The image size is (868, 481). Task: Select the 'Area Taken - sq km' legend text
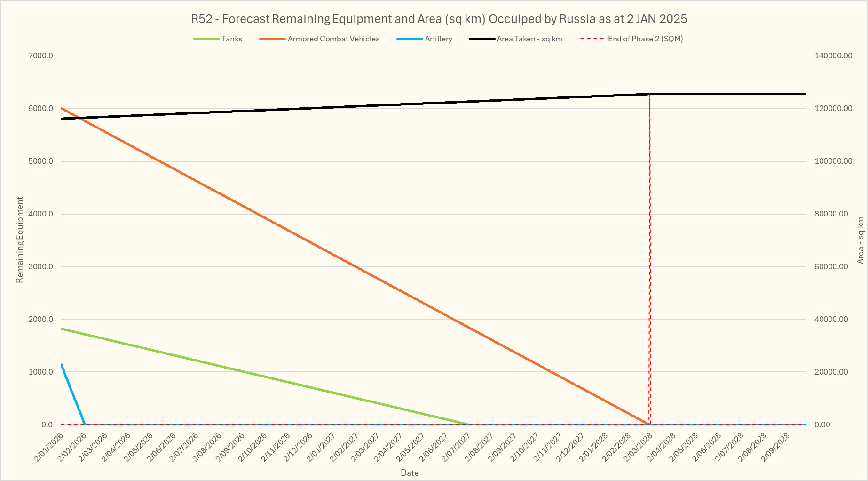(x=529, y=39)
